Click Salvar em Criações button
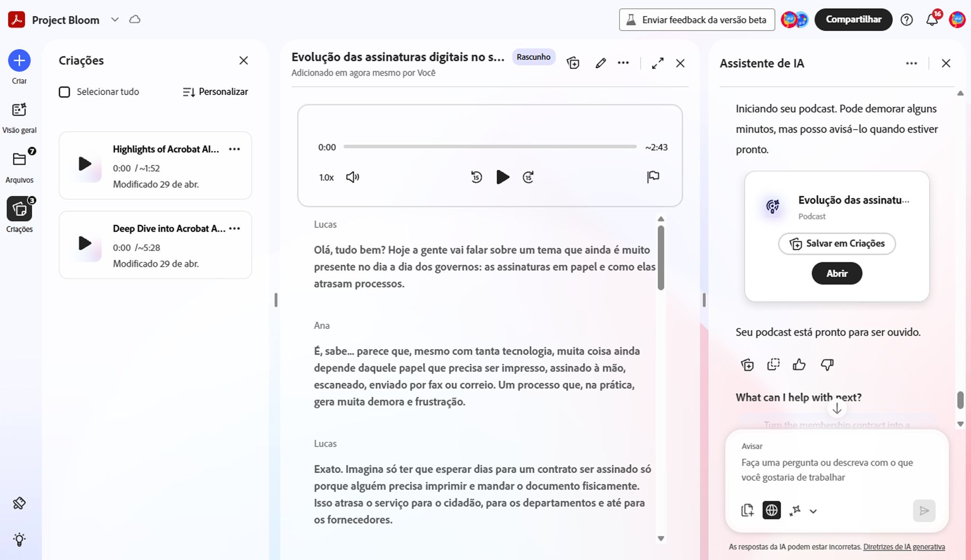 837,243
